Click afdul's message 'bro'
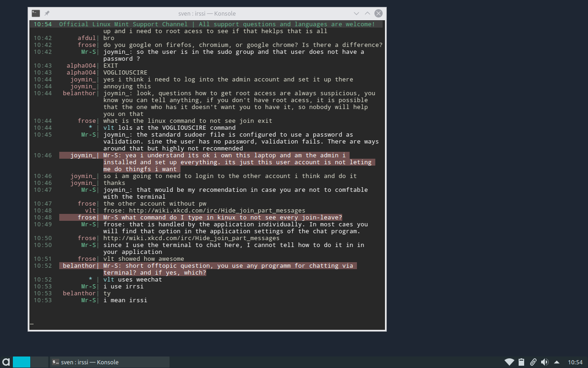The width and height of the screenshot is (588, 368). click(x=109, y=38)
